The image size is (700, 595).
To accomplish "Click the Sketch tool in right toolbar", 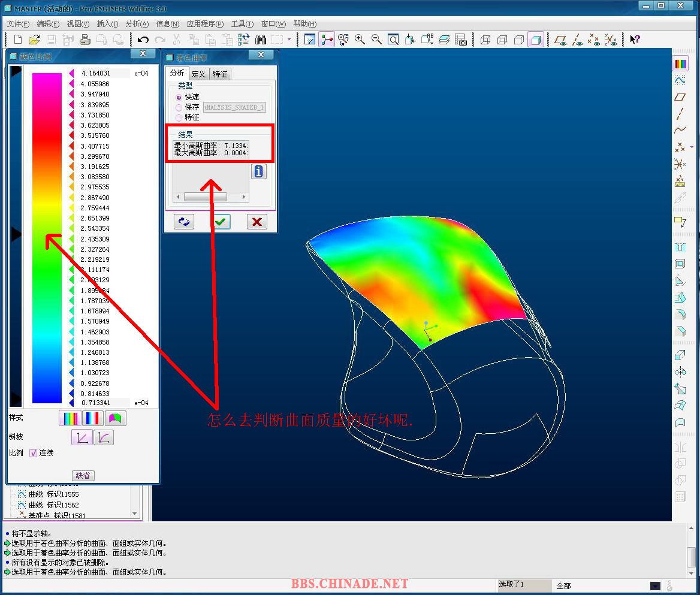I will pyautogui.click(x=680, y=80).
